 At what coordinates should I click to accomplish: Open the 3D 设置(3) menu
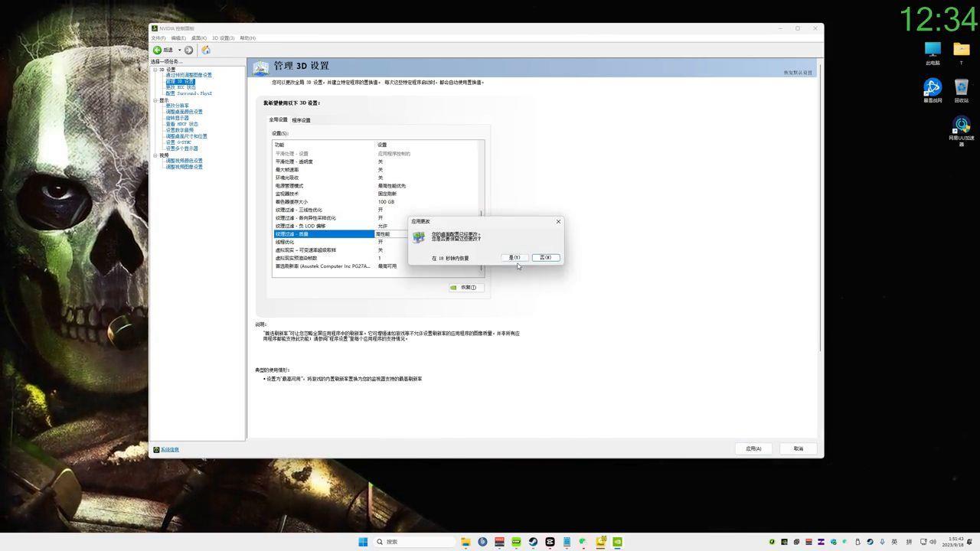(223, 37)
